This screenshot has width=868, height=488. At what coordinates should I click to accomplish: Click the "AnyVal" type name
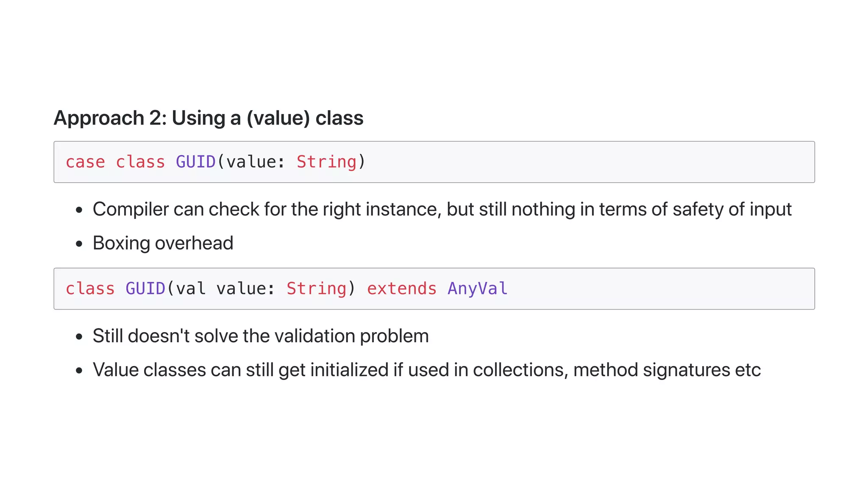pos(477,288)
